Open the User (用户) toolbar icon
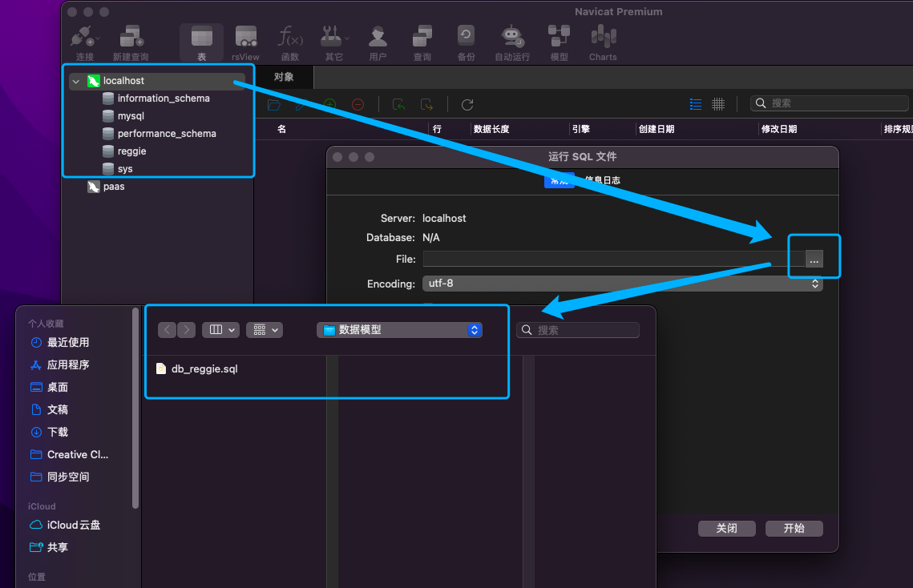Viewport: 913px width, 588px height. (378, 42)
